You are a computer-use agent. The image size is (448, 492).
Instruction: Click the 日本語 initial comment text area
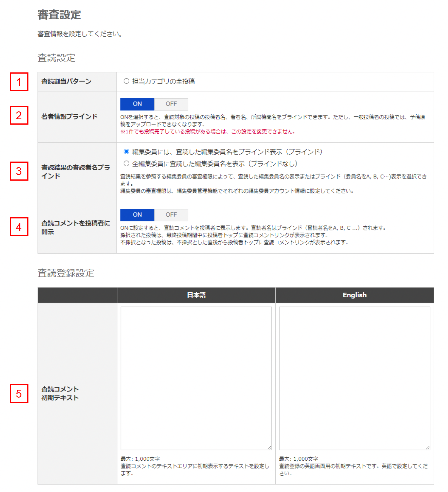point(196,378)
